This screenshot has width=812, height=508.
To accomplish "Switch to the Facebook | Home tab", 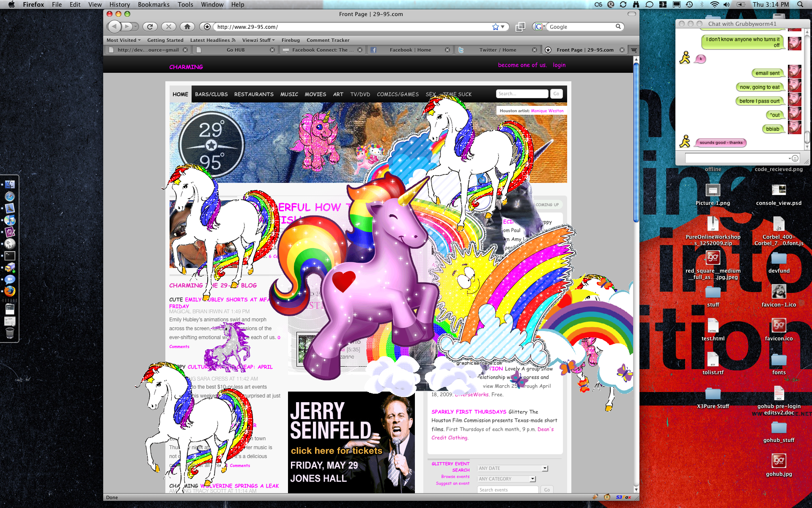I will pyautogui.click(x=410, y=50).
